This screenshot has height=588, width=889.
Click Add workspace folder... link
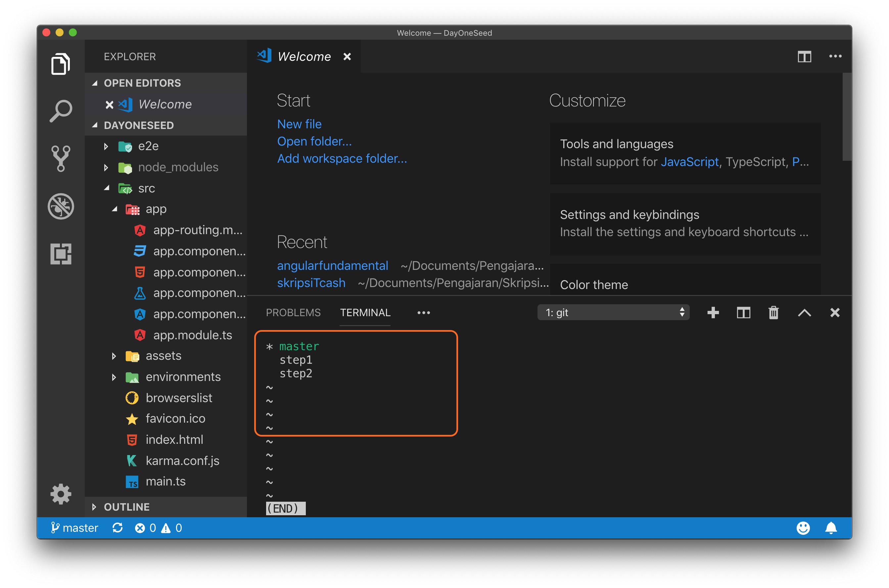click(342, 159)
